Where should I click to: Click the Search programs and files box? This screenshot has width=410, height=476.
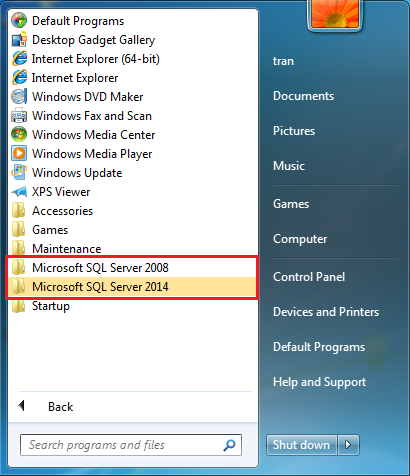click(131, 445)
